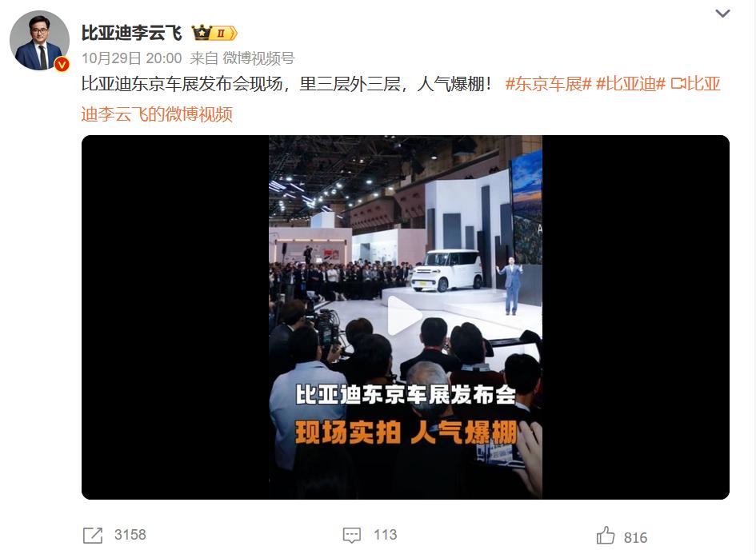756x554 pixels.
Task: Open the 迪李云飞的微博视频 link text
Action: (x=157, y=114)
